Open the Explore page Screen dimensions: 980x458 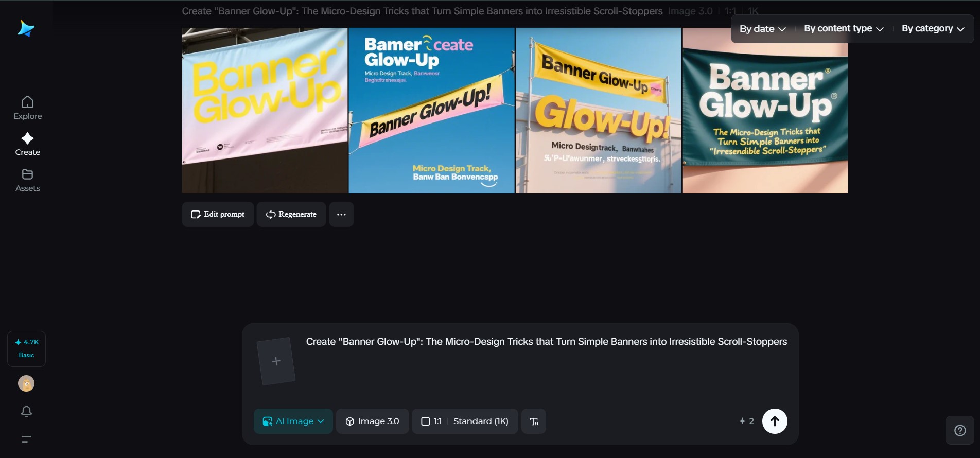[28, 108]
